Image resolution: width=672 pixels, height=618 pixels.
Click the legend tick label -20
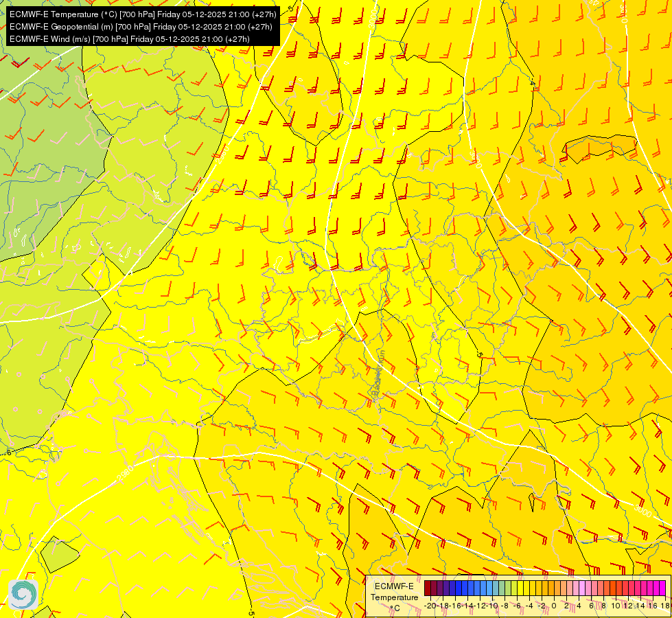pos(430,606)
